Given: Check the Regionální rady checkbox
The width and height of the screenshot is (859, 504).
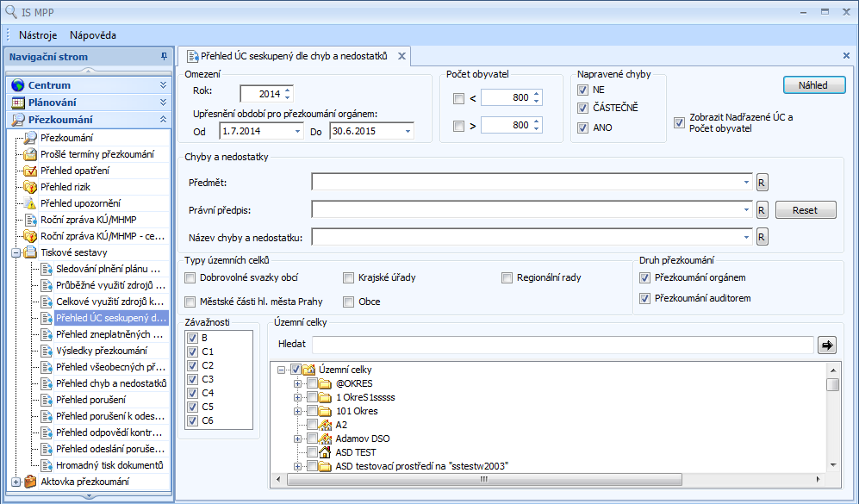Looking at the screenshot, I should pos(507,277).
